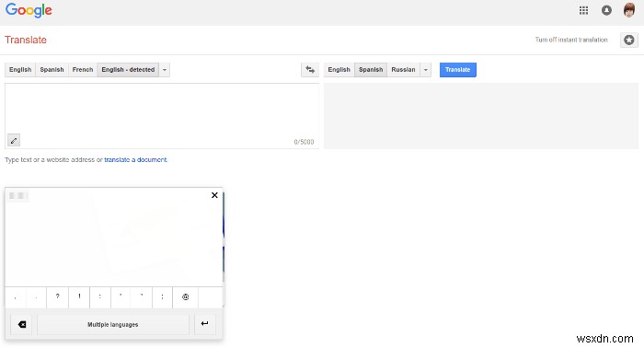644x348 pixels.
Task: Expand the target language dropdown arrow
Action: point(425,70)
